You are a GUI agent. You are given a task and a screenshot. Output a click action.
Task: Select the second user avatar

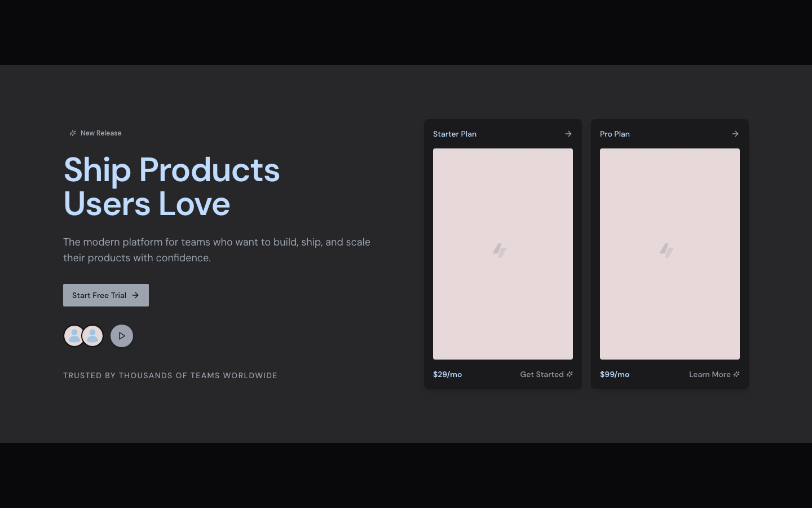pyautogui.click(x=93, y=336)
